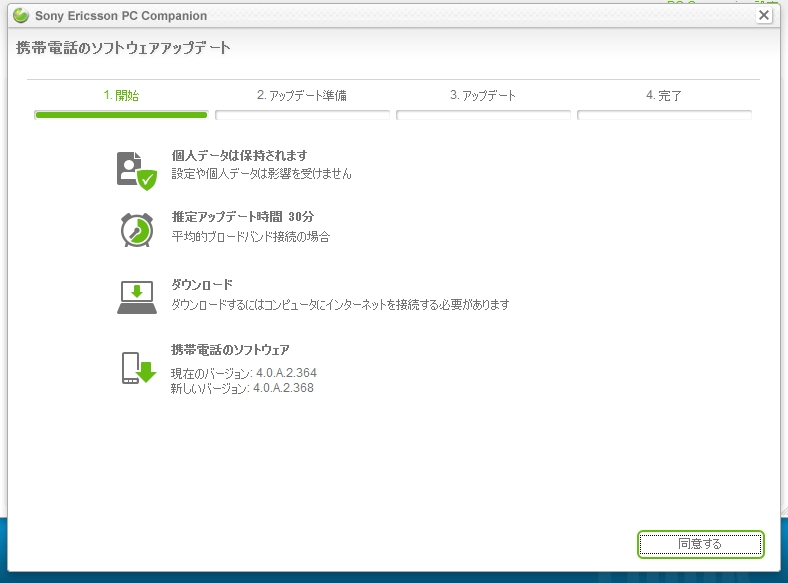Image resolution: width=788 pixels, height=583 pixels.
Task: Click the phone software download icon
Action: click(x=138, y=368)
